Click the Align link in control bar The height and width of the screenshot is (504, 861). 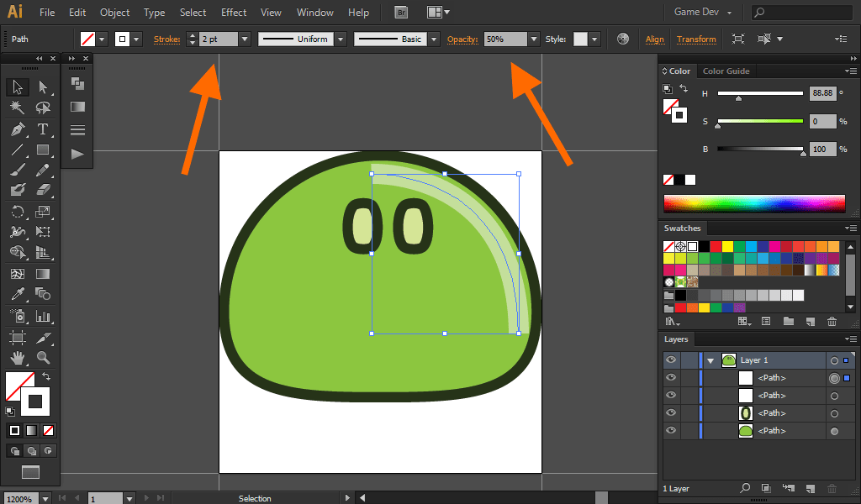click(x=654, y=39)
